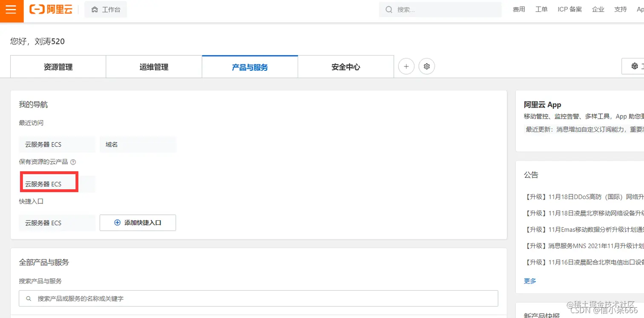
Task: Open the 工单 ticket menu
Action: point(541,9)
